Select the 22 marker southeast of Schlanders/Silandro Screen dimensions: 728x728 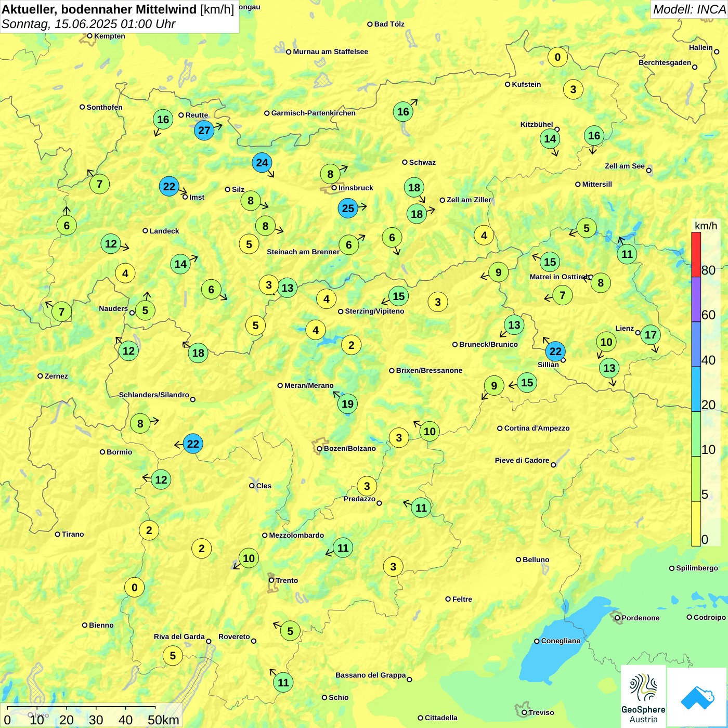[x=193, y=444]
